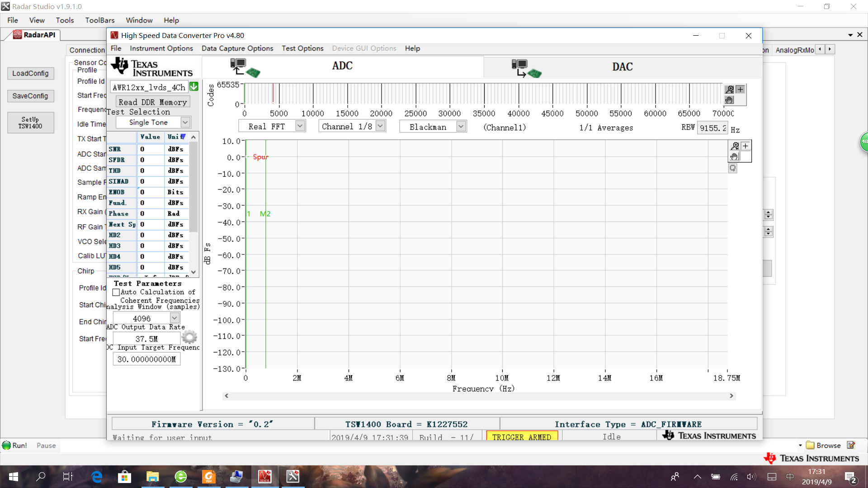Open the notification center icon

(850, 477)
